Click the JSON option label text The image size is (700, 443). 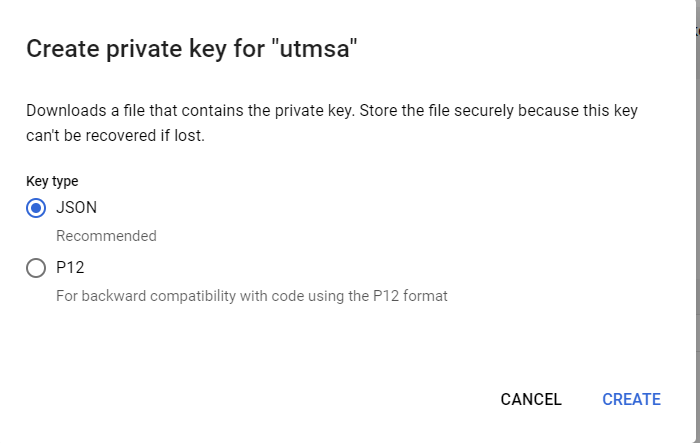76,208
